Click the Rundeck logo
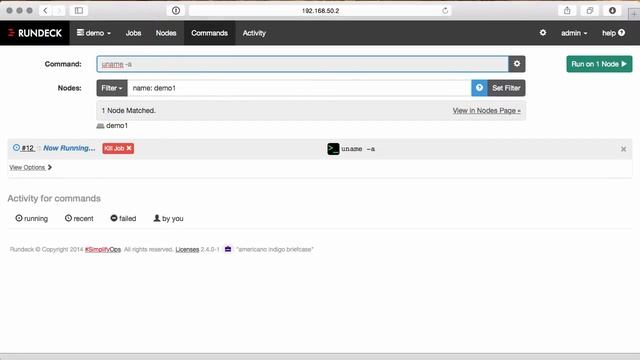 (35, 33)
